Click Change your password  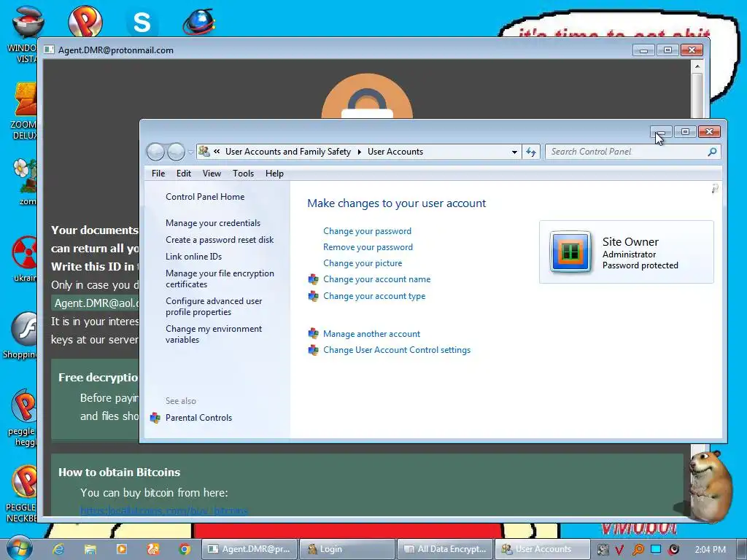point(367,231)
